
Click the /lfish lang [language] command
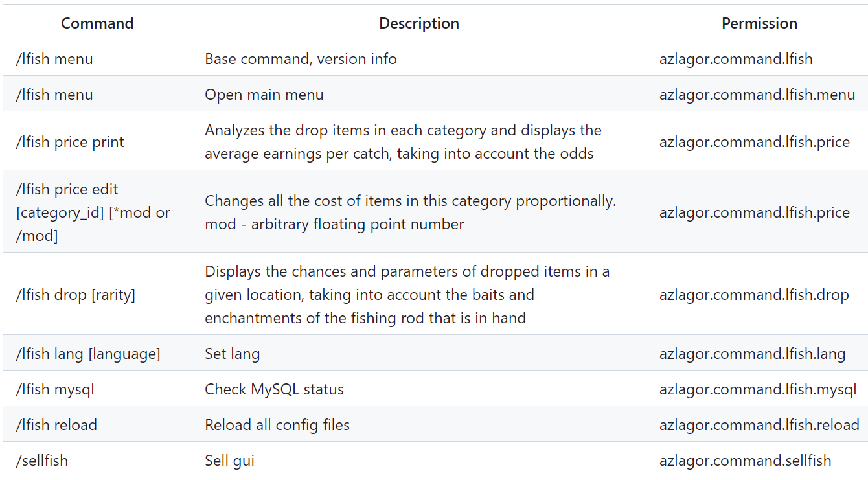[88, 354]
